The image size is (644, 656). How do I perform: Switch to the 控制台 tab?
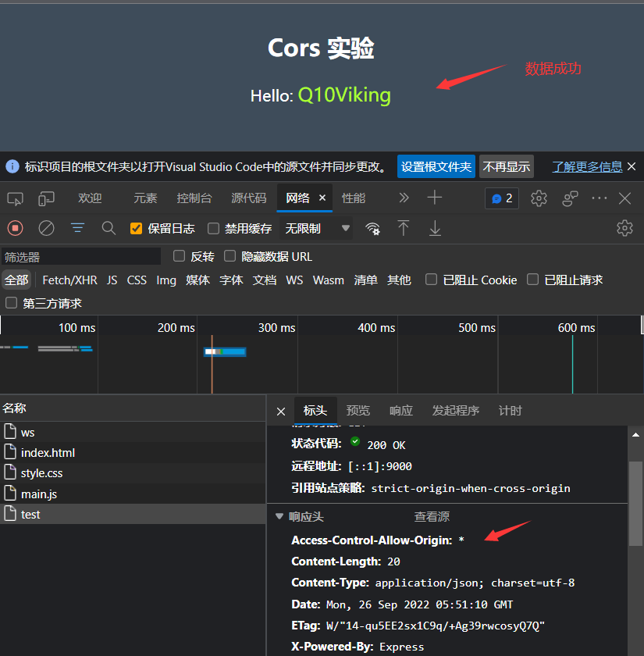click(x=194, y=198)
